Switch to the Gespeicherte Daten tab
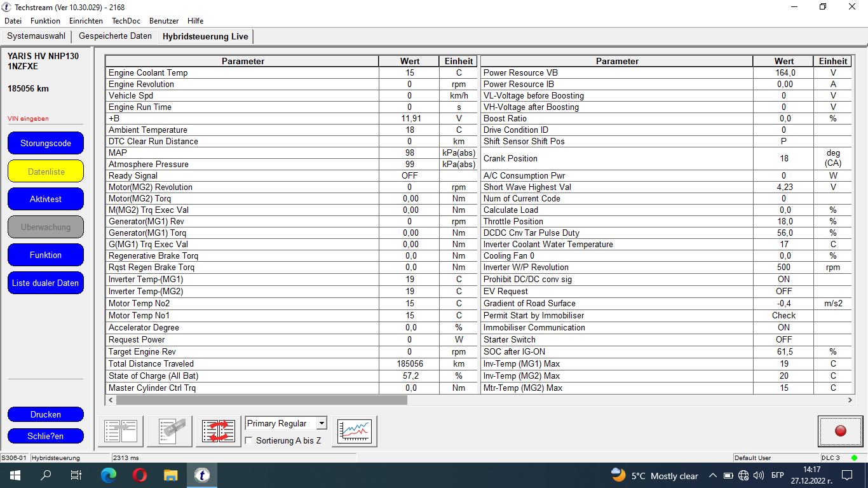This screenshot has height=488, width=868. click(x=115, y=36)
